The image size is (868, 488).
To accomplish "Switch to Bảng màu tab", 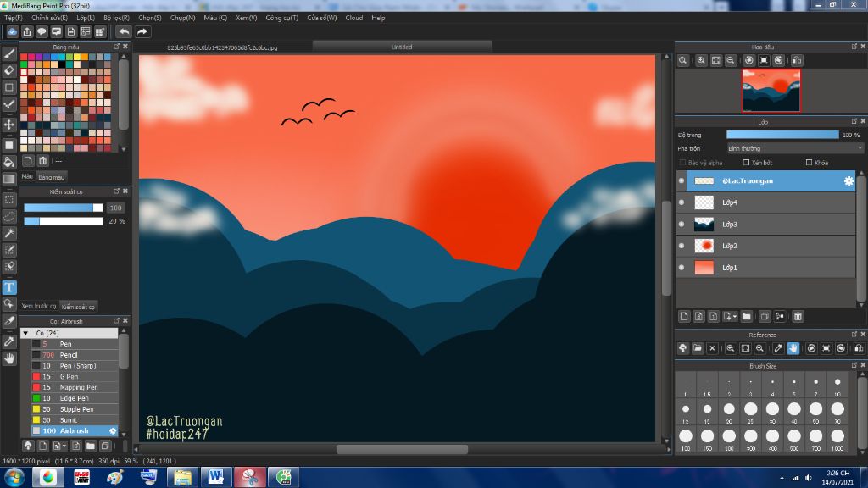I will [52, 177].
